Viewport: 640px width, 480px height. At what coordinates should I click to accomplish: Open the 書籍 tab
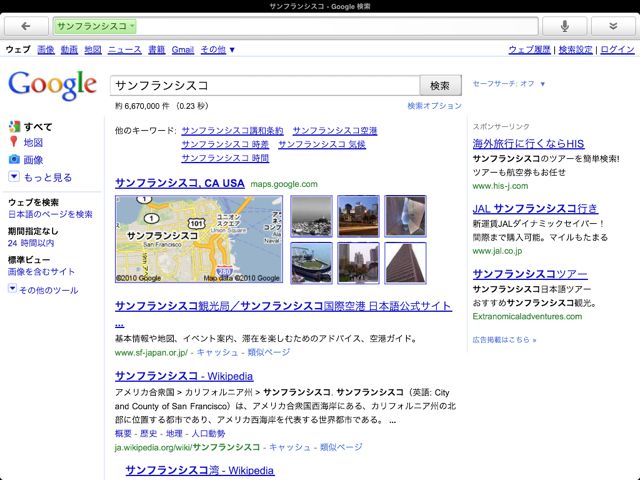coord(156,50)
